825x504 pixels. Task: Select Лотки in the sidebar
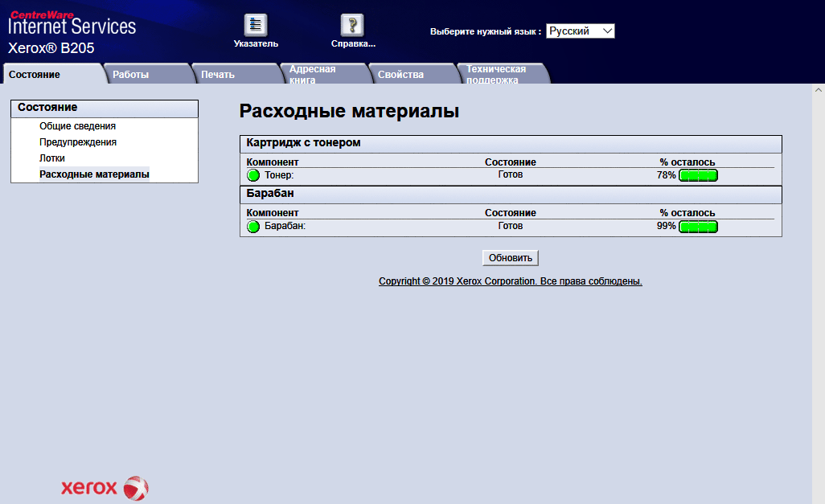52,158
